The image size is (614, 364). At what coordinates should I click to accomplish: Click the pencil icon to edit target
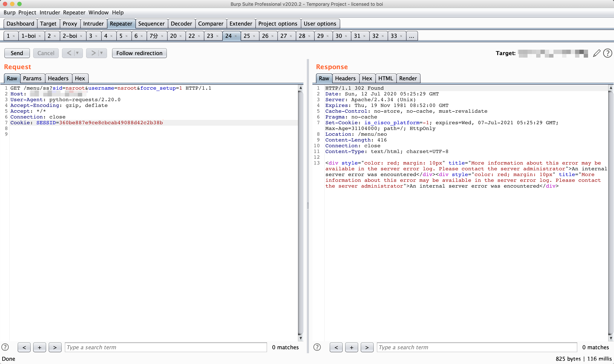(x=597, y=53)
